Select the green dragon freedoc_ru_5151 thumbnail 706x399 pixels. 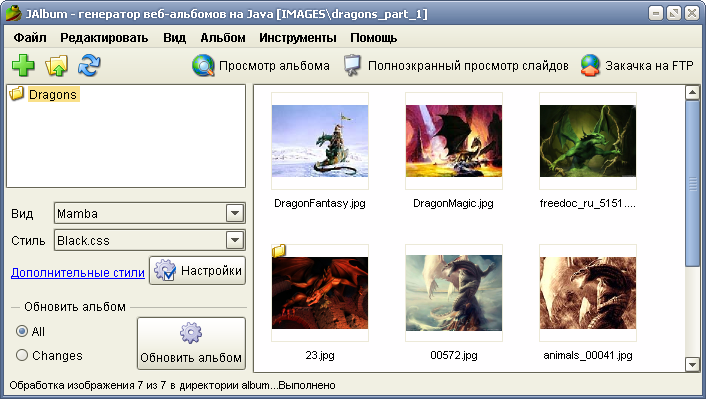coord(588,141)
